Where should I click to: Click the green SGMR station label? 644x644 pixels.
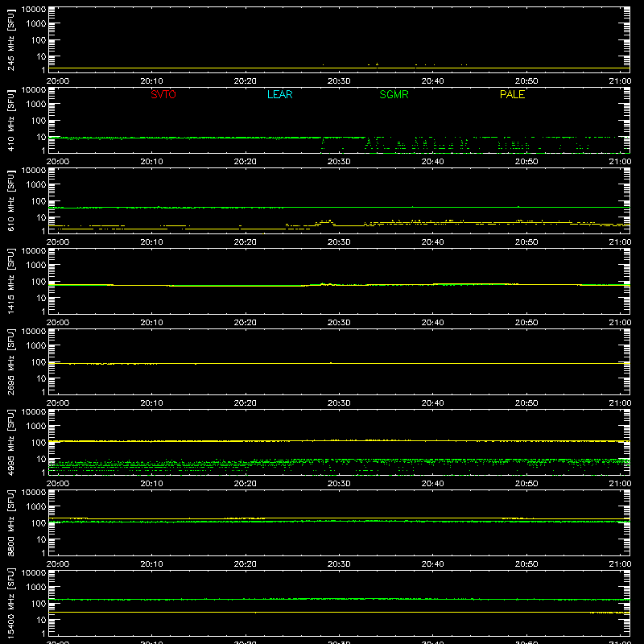(x=394, y=94)
